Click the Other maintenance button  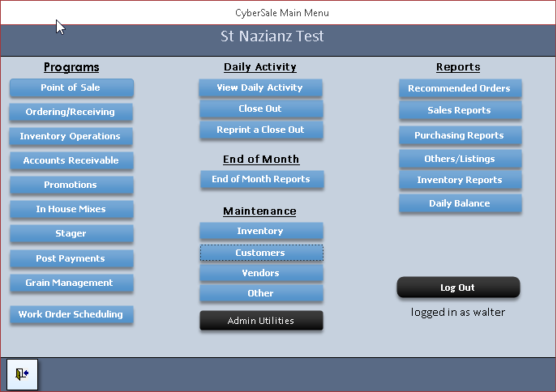(261, 293)
